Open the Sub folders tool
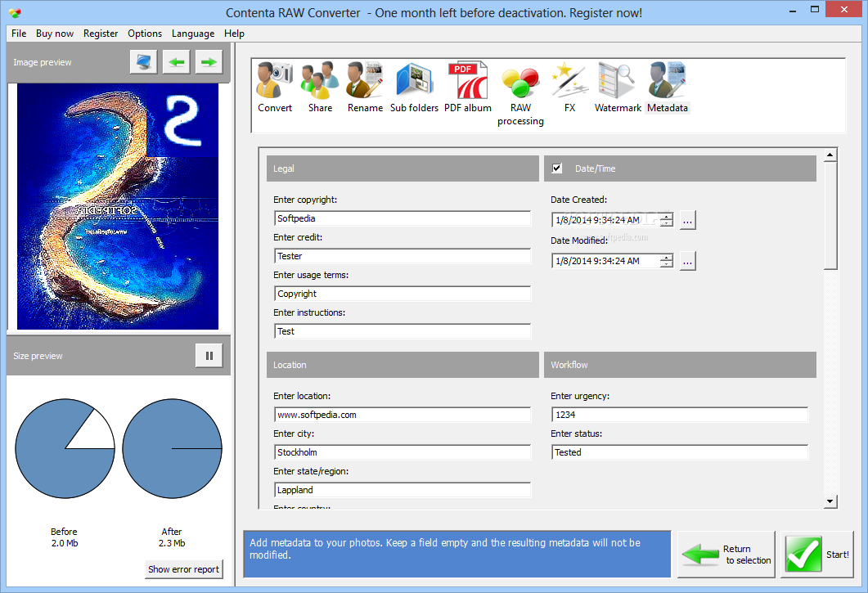Screen dimensions: 868x593 tap(414, 88)
